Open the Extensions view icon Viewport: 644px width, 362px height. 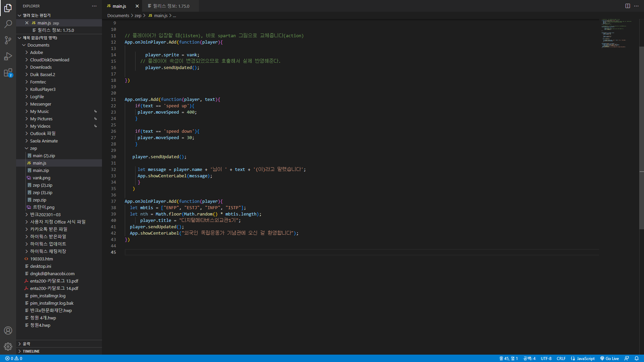(8, 73)
